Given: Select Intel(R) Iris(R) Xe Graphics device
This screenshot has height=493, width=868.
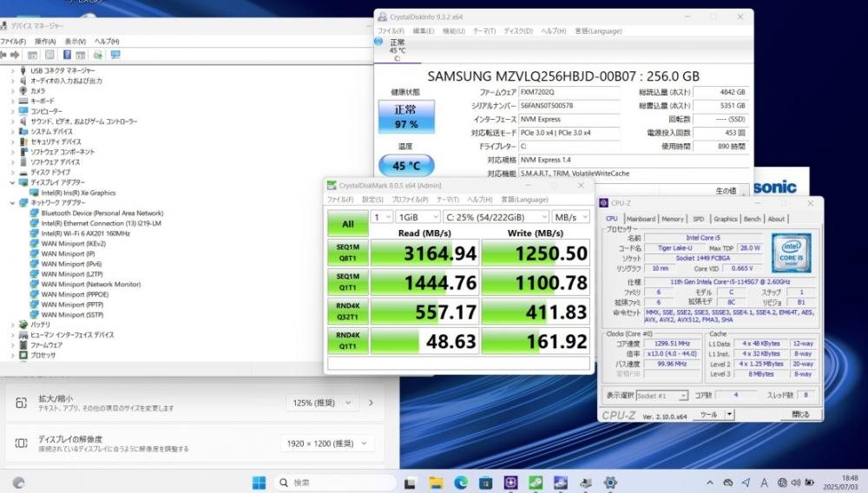Looking at the screenshot, I should (78, 193).
